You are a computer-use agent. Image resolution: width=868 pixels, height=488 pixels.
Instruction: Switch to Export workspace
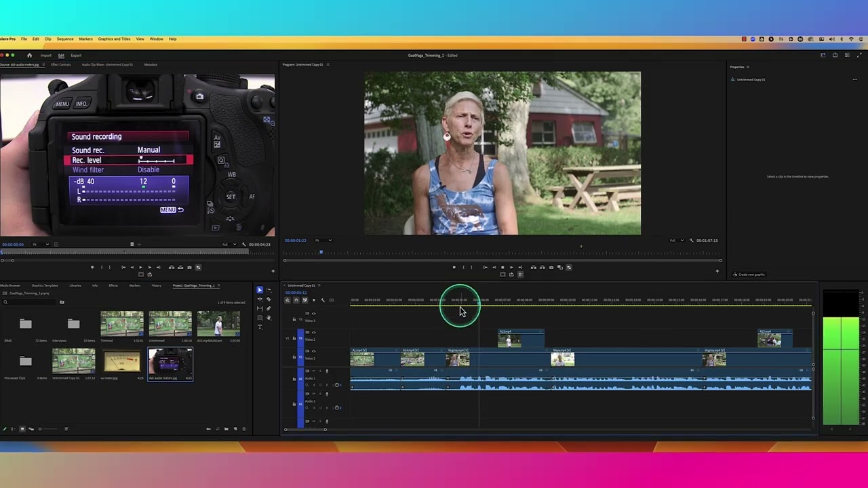pyautogui.click(x=76, y=56)
